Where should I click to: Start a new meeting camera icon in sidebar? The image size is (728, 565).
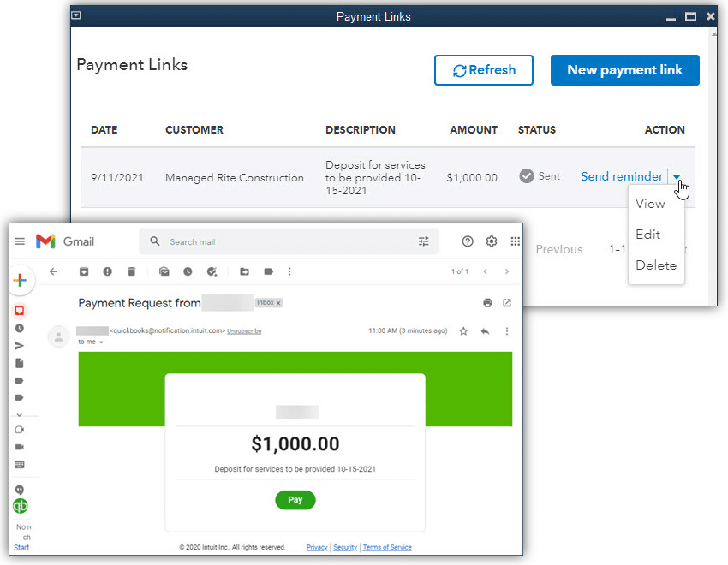(x=20, y=430)
